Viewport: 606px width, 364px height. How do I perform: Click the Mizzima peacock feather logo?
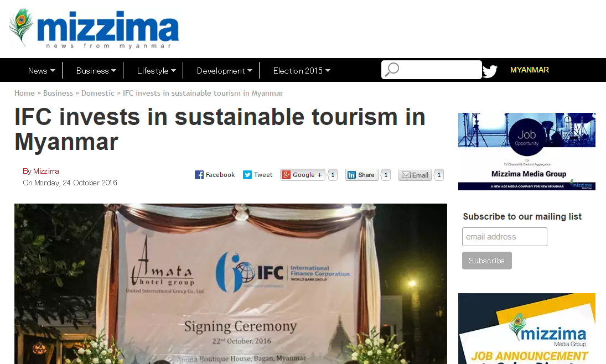point(21,27)
